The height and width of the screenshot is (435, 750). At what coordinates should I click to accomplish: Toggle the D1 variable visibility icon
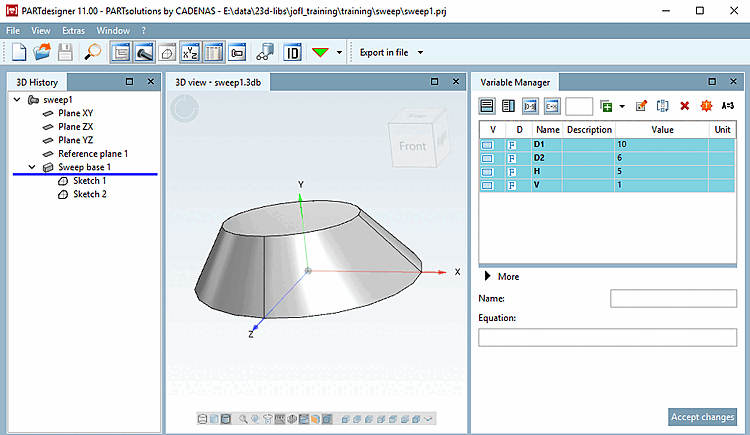tap(488, 145)
